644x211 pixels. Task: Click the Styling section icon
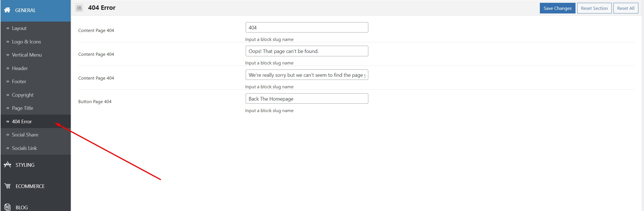tap(8, 164)
